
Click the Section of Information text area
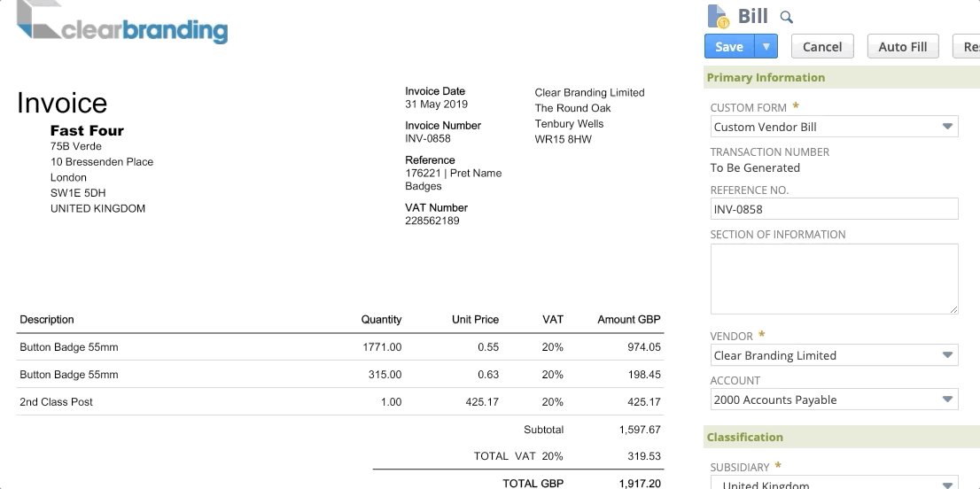(834, 278)
